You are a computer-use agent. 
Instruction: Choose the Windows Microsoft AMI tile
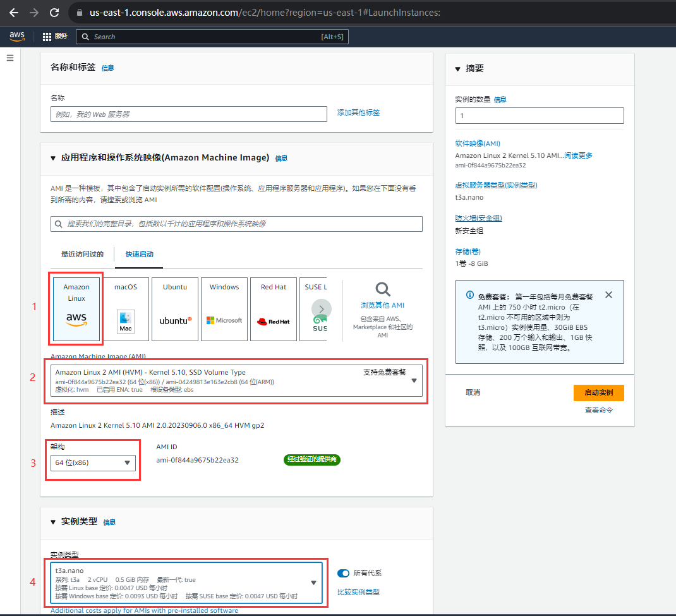pos(224,309)
